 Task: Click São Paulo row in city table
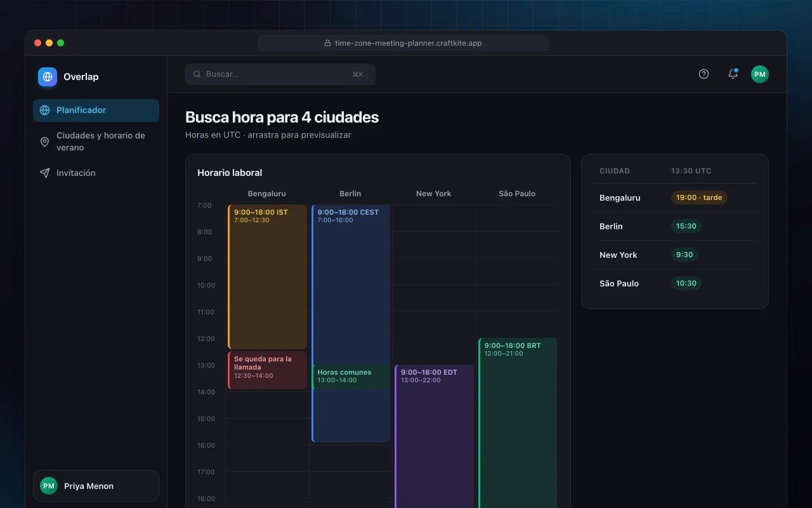[x=675, y=283]
